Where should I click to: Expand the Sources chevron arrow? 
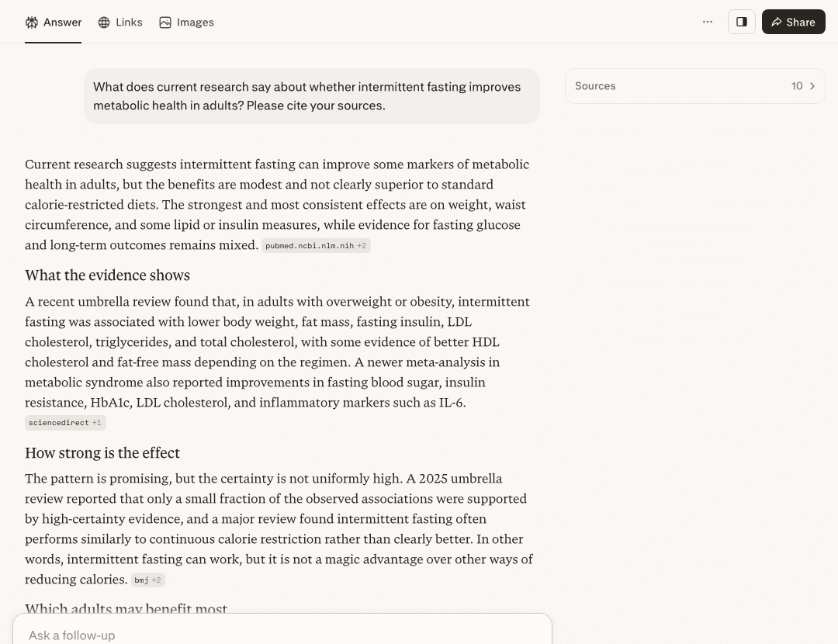pos(812,86)
